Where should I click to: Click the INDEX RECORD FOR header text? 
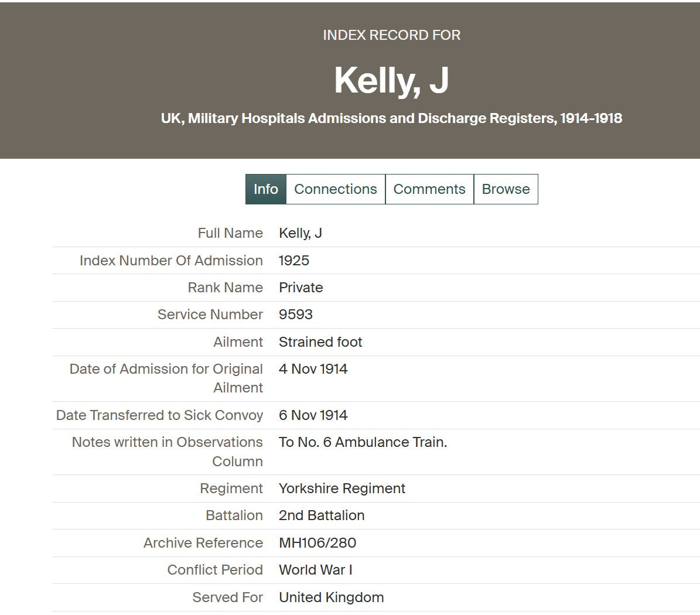(391, 35)
